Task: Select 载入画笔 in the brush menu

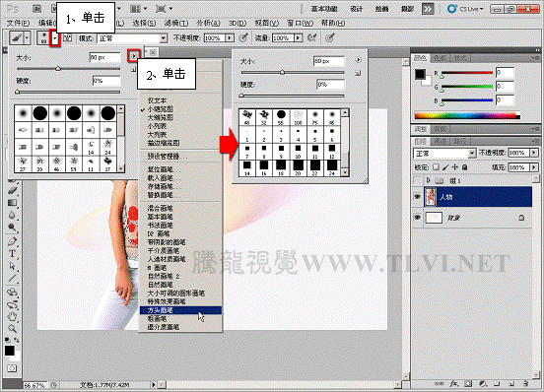Action: pos(165,178)
